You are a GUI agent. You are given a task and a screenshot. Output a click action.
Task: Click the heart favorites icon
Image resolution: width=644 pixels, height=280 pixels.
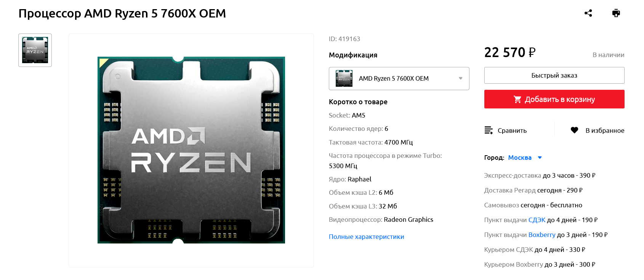(x=574, y=130)
